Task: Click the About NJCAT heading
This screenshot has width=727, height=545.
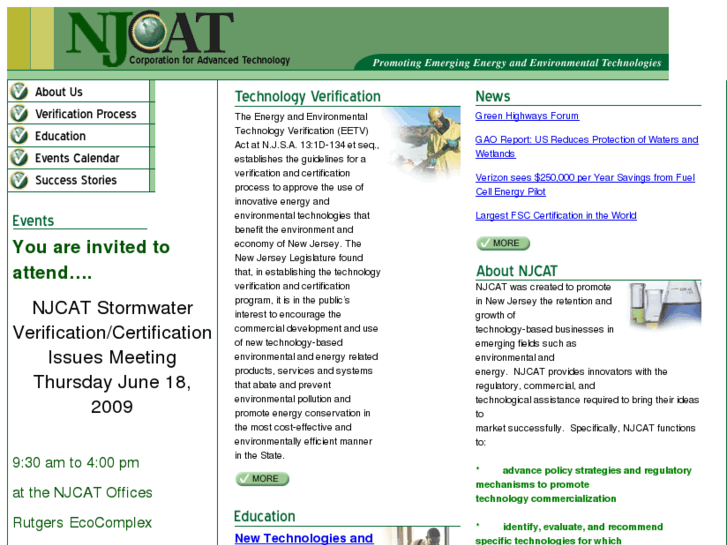Action: 517,271
